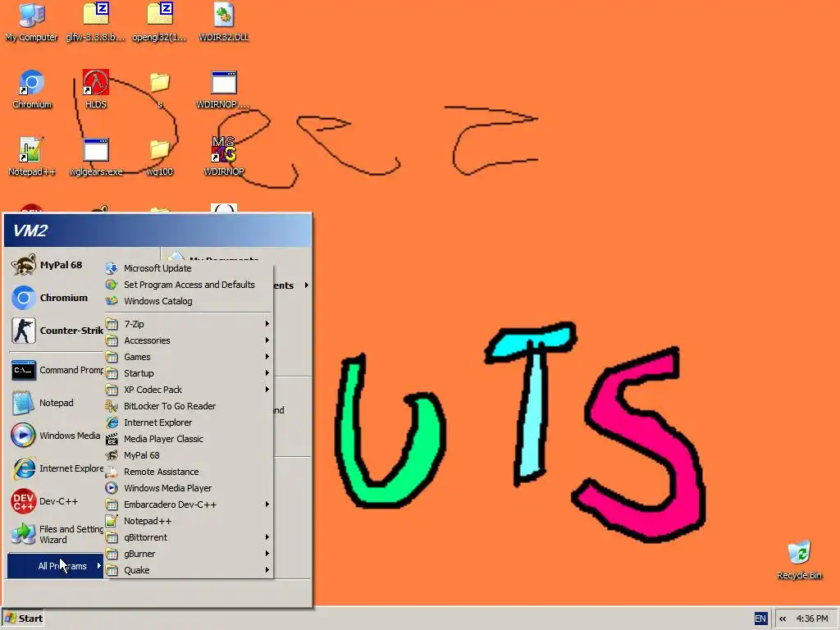This screenshot has width=840, height=630.
Task: Launch Windows Media Player from All Programs list
Action: 189,488
